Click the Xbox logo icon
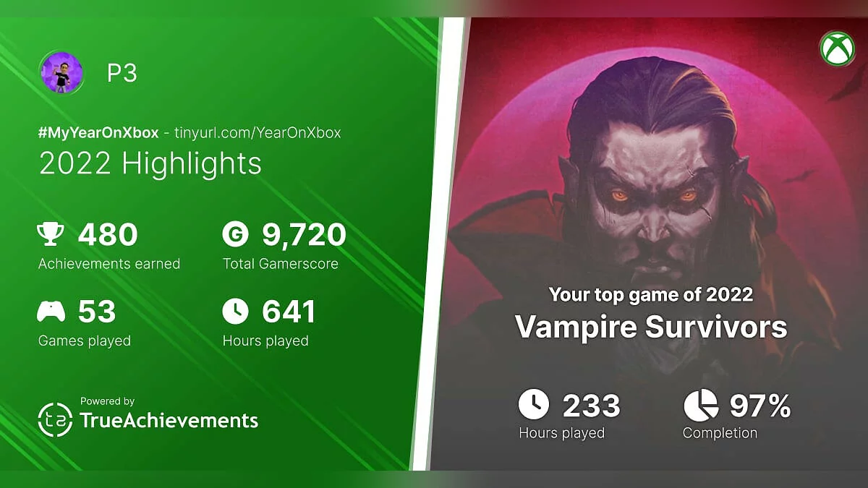The image size is (868, 488). 837,48
